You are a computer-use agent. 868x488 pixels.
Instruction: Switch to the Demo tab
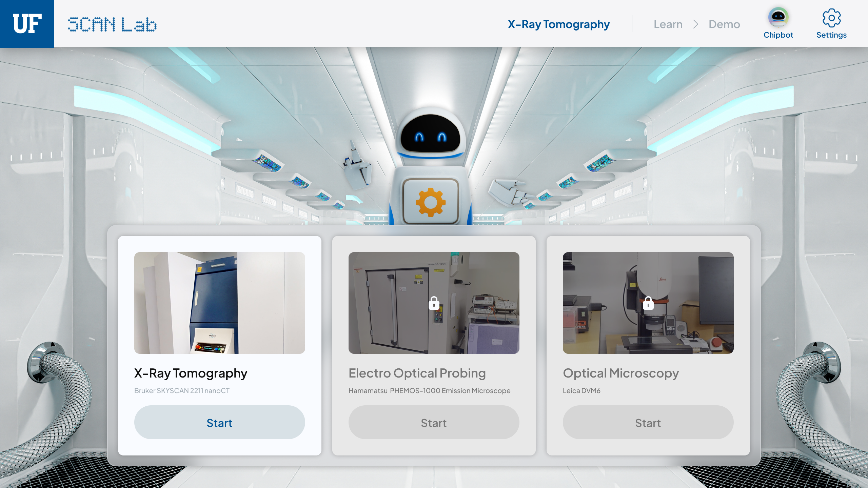pyautogui.click(x=724, y=24)
